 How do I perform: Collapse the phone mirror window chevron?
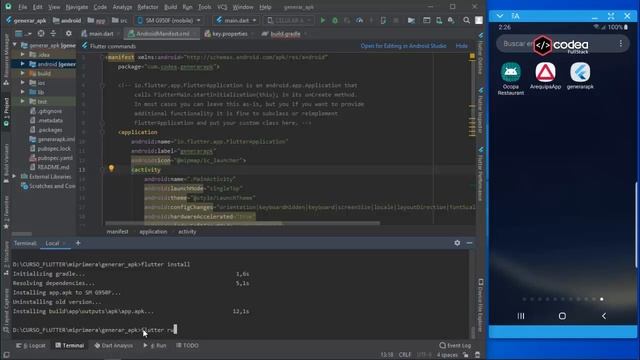500,16
